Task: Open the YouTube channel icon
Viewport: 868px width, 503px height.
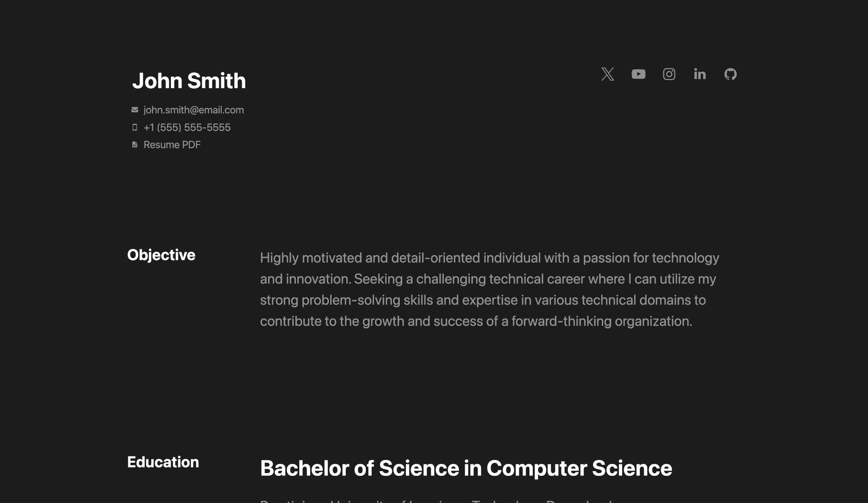Action: point(638,74)
